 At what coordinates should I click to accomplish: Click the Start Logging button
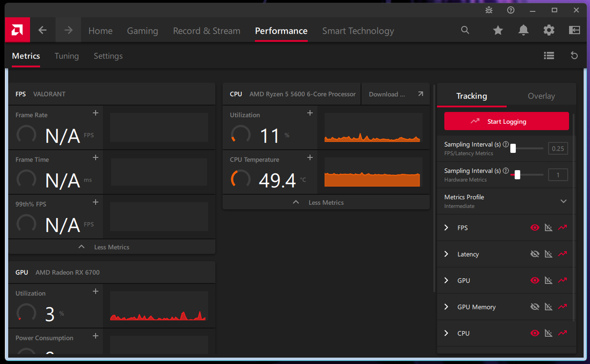pos(507,121)
